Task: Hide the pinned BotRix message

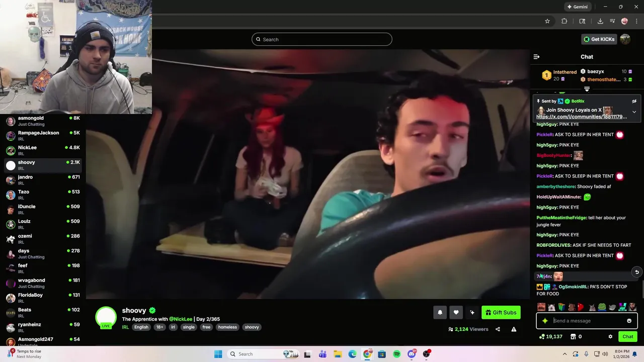Action: 634,101
